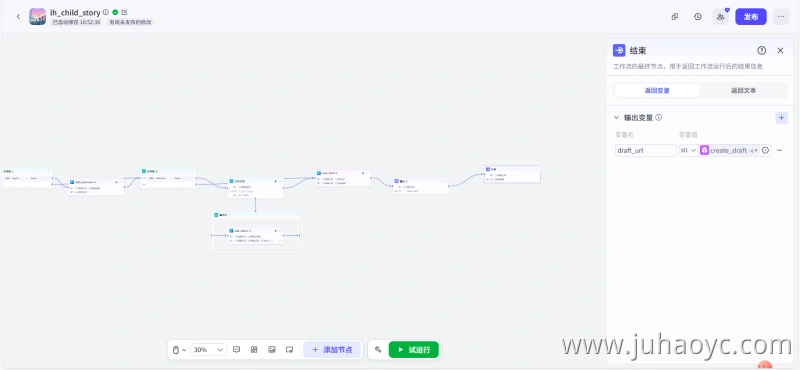Go back with the left arrow icon

coord(18,16)
